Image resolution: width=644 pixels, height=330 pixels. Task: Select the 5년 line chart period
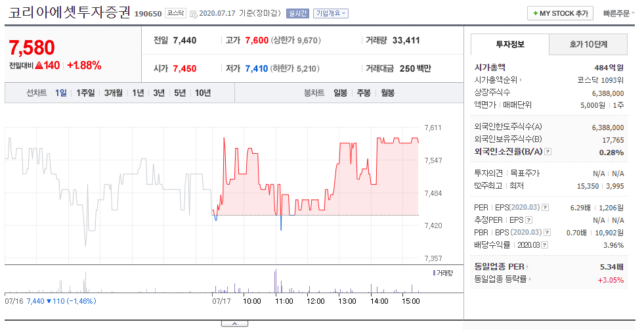coord(180,93)
